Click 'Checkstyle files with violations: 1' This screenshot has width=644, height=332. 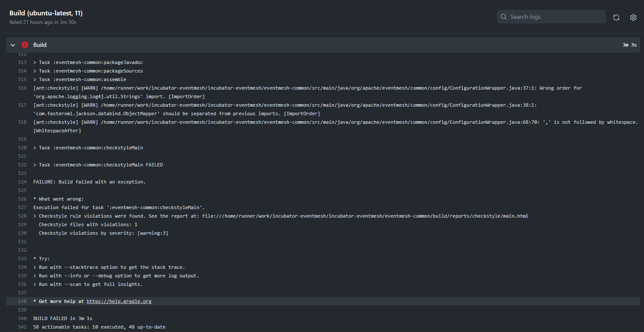[x=88, y=224]
